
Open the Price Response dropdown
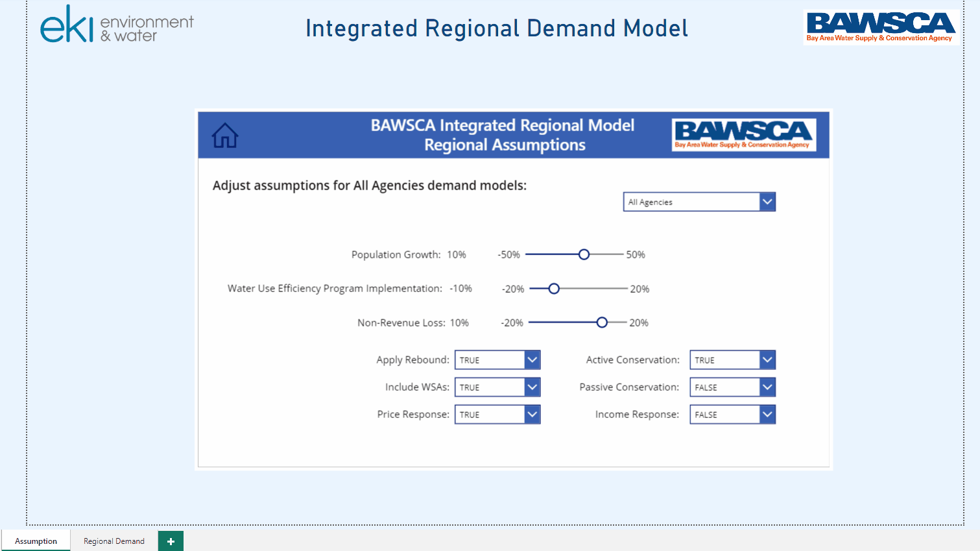[497, 414]
